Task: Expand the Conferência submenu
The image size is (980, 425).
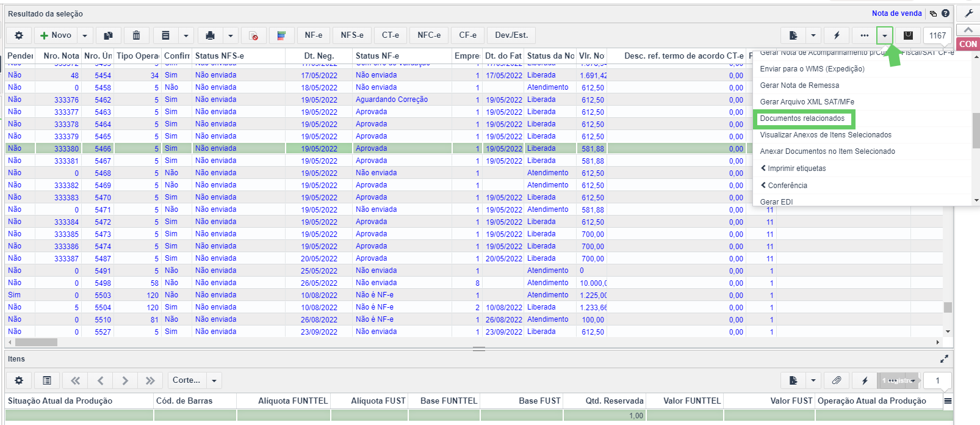Action: click(784, 186)
